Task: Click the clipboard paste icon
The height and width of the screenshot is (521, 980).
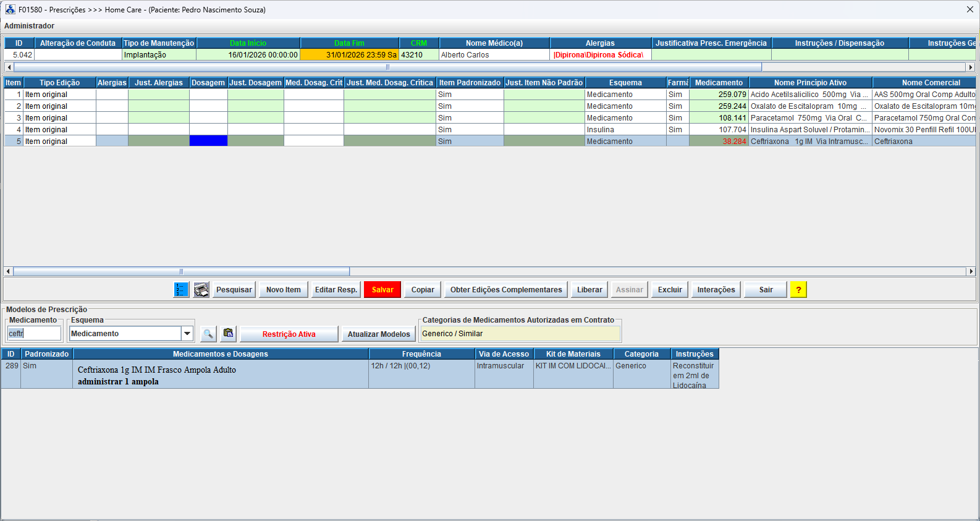Action: [229, 333]
